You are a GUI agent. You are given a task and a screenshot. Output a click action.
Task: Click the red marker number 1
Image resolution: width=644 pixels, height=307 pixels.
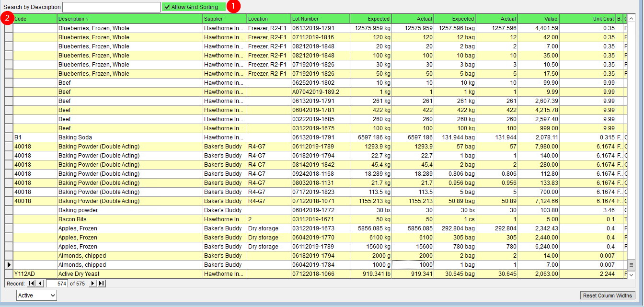coord(233,7)
